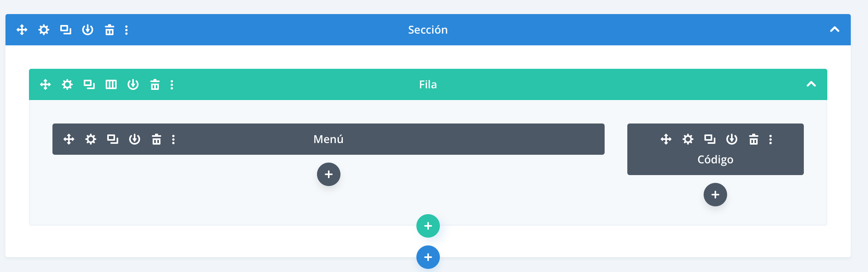Open more options for Sección

point(126,30)
